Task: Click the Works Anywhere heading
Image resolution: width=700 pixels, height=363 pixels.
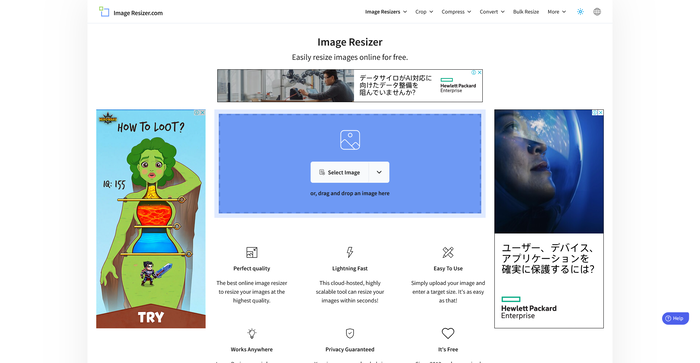Action: pos(252,350)
